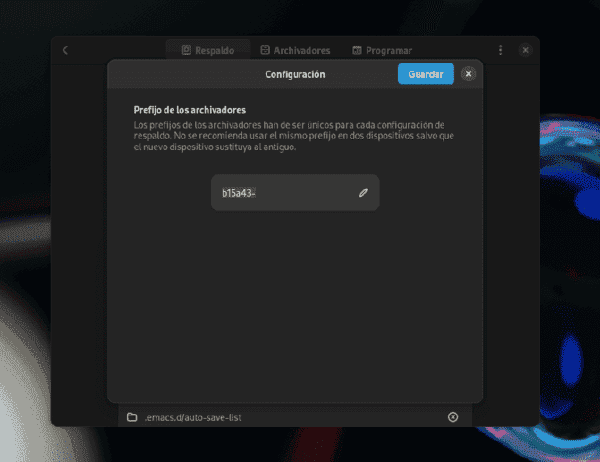600x462 pixels.
Task: Click the Configuración dialog title
Action: coord(295,74)
